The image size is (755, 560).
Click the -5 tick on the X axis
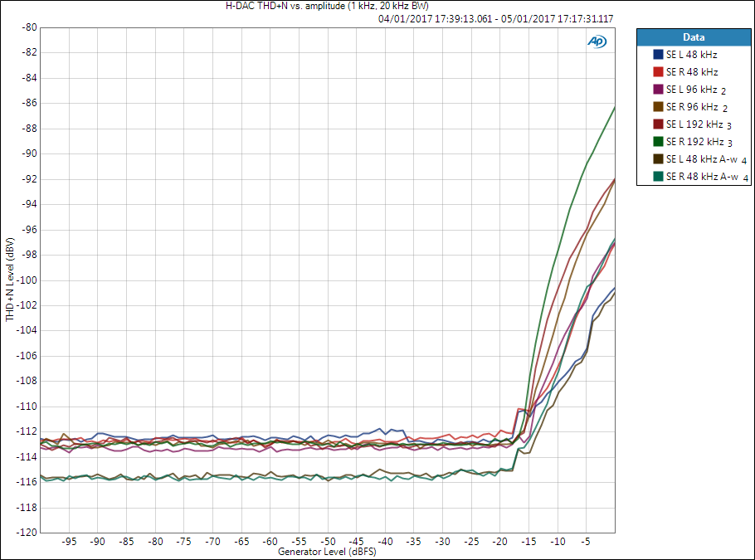[586, 542]
